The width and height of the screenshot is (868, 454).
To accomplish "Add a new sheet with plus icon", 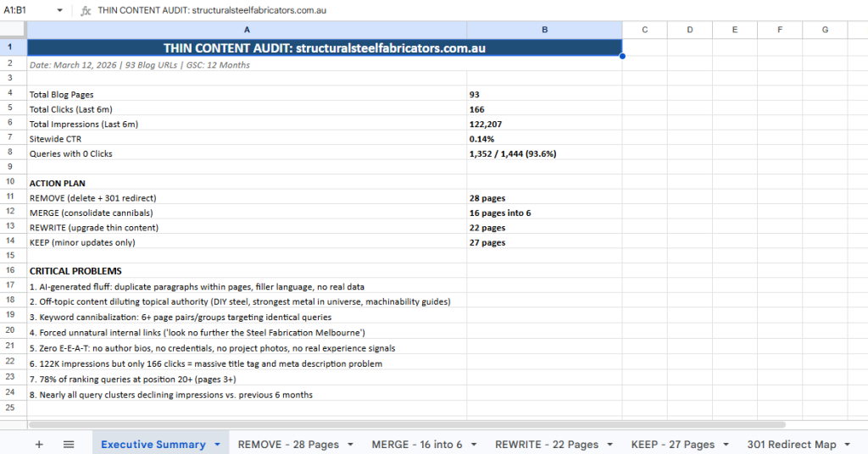I will [x=39, y=445].
